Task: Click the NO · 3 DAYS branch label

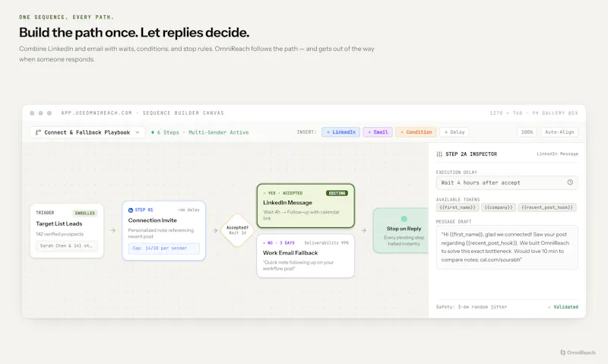Action: [x=279, y=243]
